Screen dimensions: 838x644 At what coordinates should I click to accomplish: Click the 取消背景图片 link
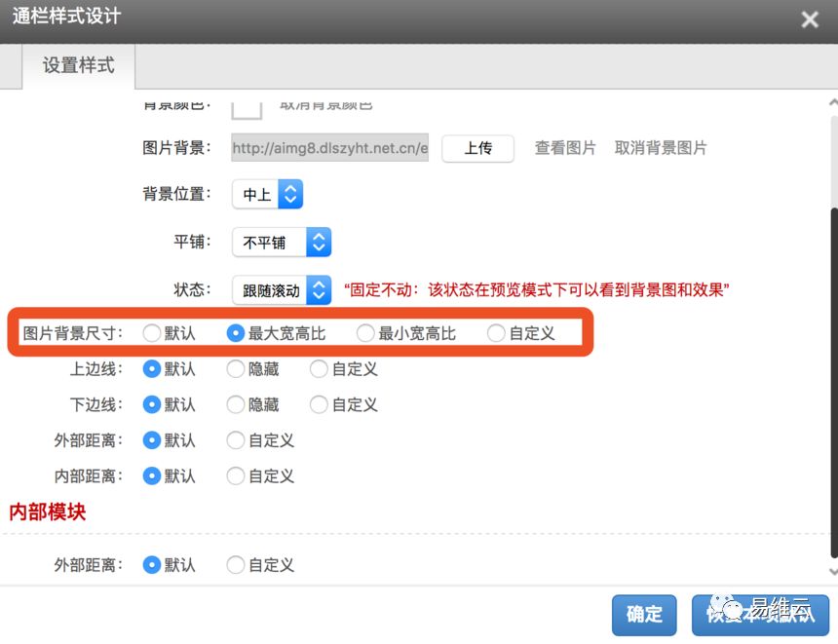click(x=661, y=147)
